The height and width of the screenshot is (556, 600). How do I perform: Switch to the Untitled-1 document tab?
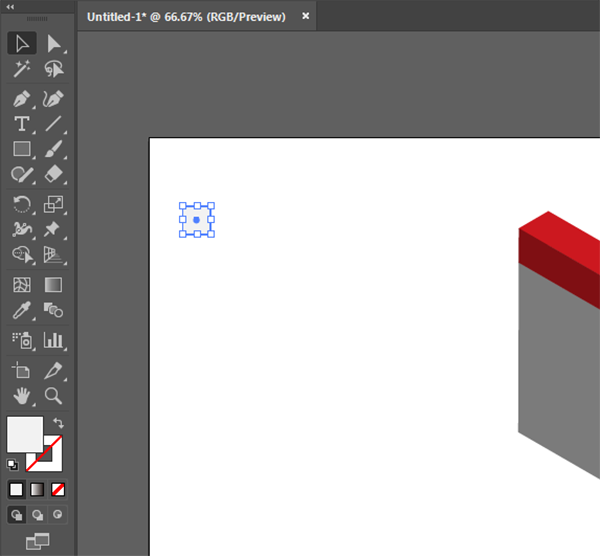click(x=186, y=17)
